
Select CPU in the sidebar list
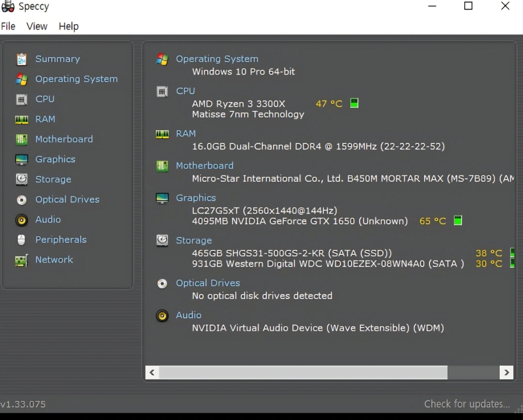point(45,99)
